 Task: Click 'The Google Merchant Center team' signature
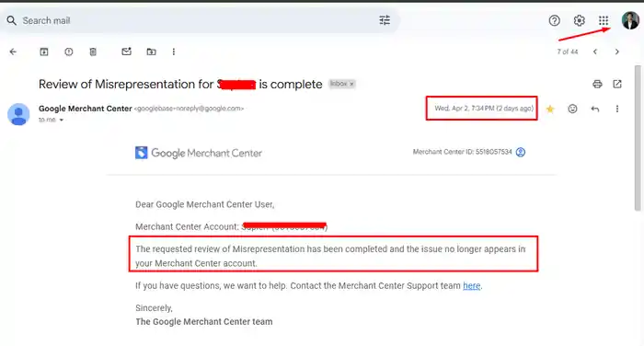(x=203, y=322)
